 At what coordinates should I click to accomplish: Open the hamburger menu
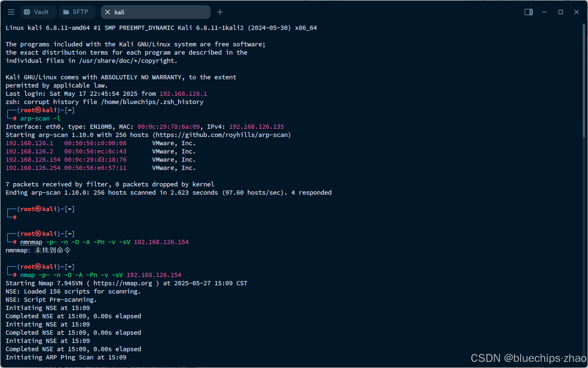point(11,12)
